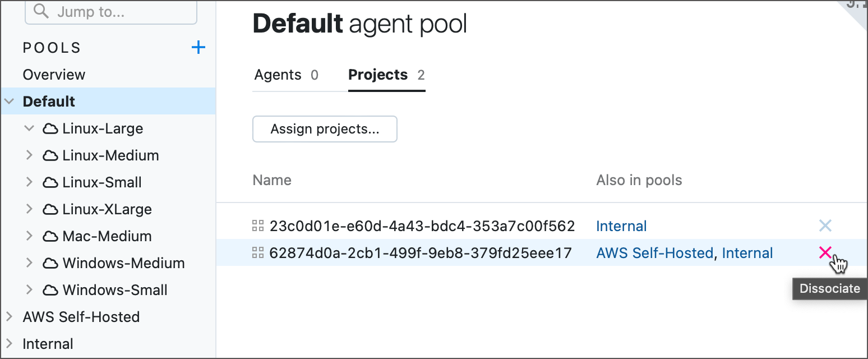The height and width of the screenshot is (359, 868).
Task: Open the AWS Self-Hosted pool link
Action: click(x=655, y=252)
